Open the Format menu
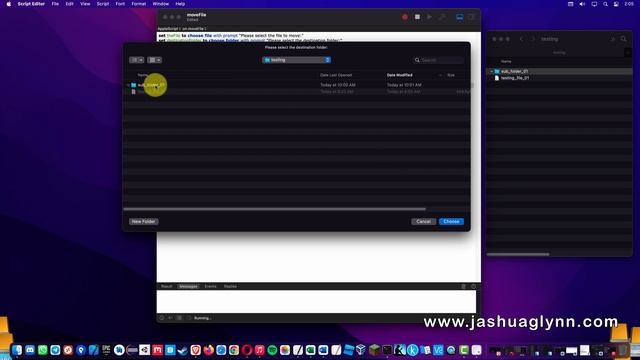 [x=138, y=4]
